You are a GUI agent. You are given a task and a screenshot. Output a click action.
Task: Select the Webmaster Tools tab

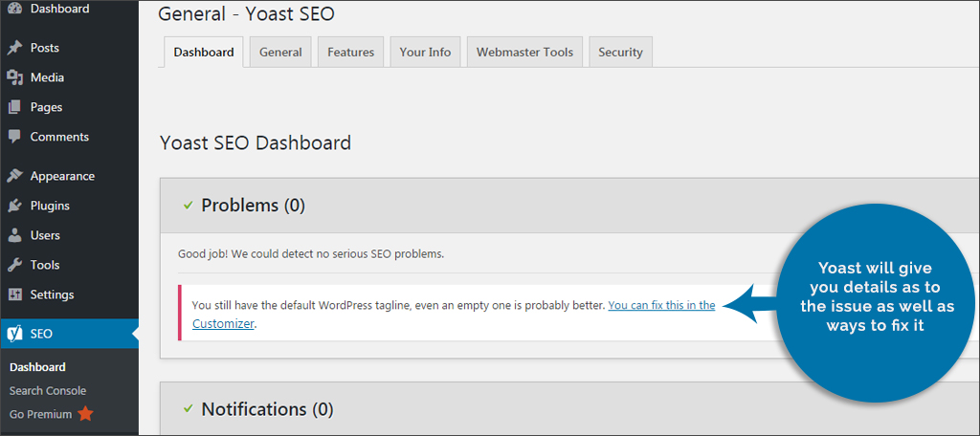point(524,53)
